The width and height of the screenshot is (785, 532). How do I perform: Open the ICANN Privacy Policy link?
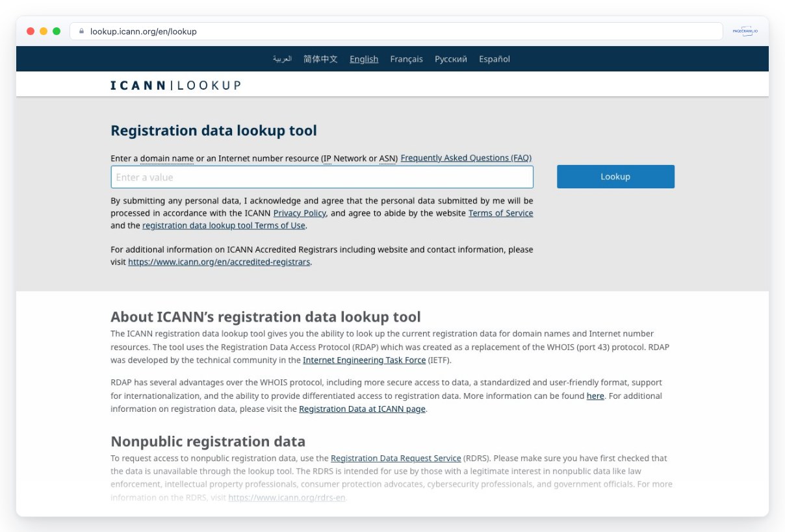coord(300,213)
